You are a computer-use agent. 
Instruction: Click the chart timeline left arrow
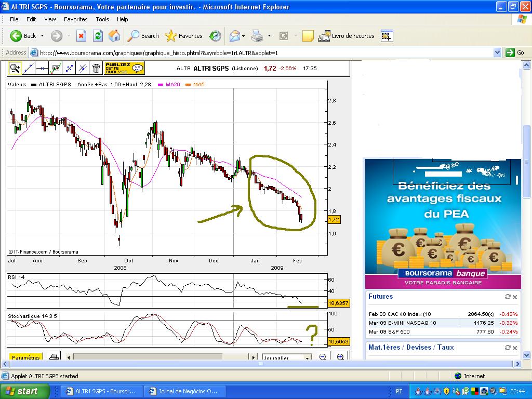click(69, 357)
